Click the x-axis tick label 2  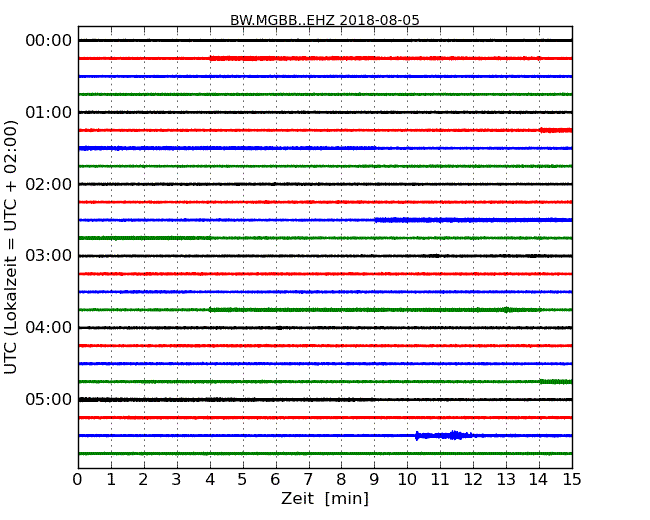pos(143,480)
